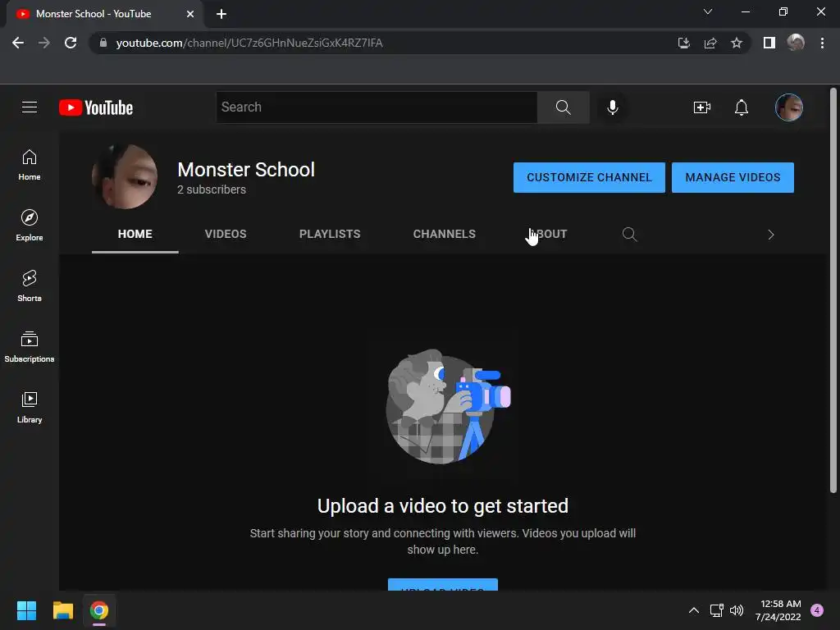Switch to the PLAYLISTS tab
The width and height of the screenshot is (840, 630).
point(330,234)
